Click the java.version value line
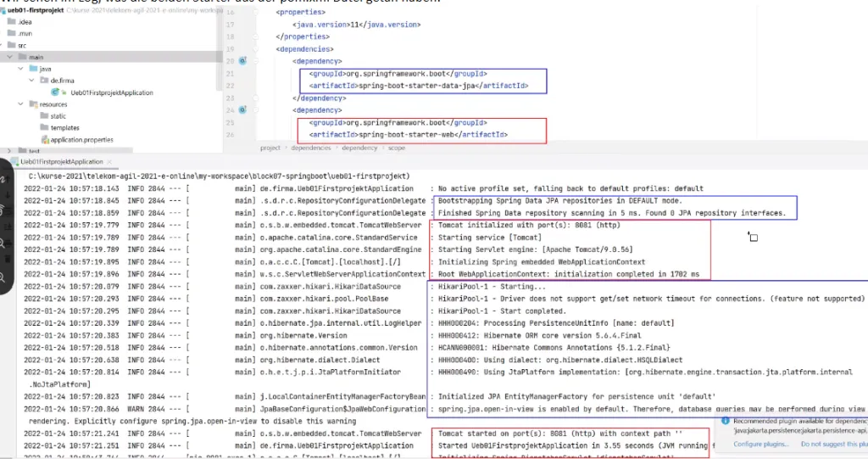 coord(357,25)
